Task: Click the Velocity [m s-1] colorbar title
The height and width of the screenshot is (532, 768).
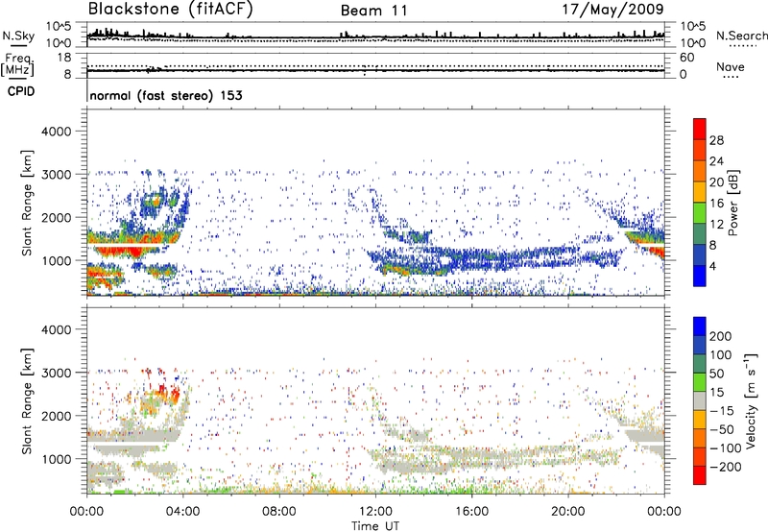Action: pyautogui.click(x=750, y=400)
